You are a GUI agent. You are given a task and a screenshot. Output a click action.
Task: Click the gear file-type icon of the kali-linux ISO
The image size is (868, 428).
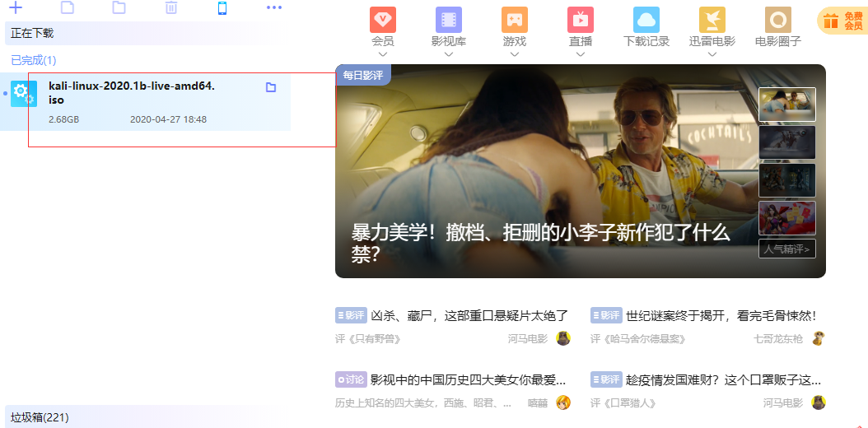(24, 94)
